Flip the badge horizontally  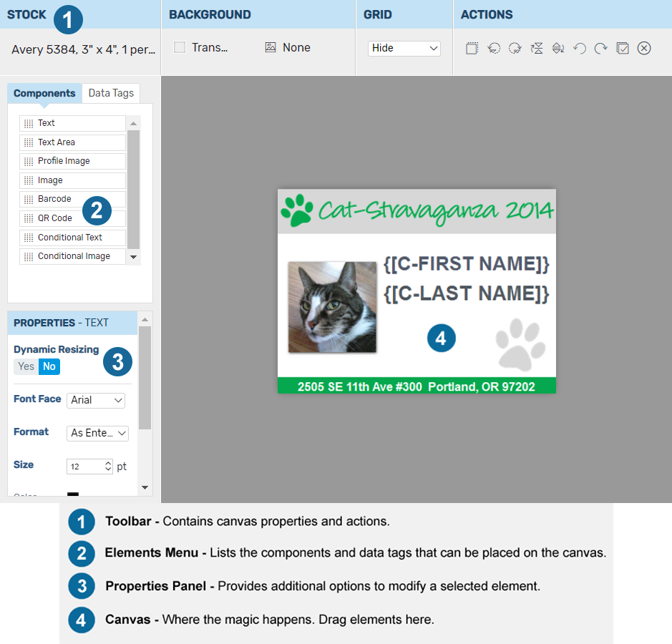[557, 48]
